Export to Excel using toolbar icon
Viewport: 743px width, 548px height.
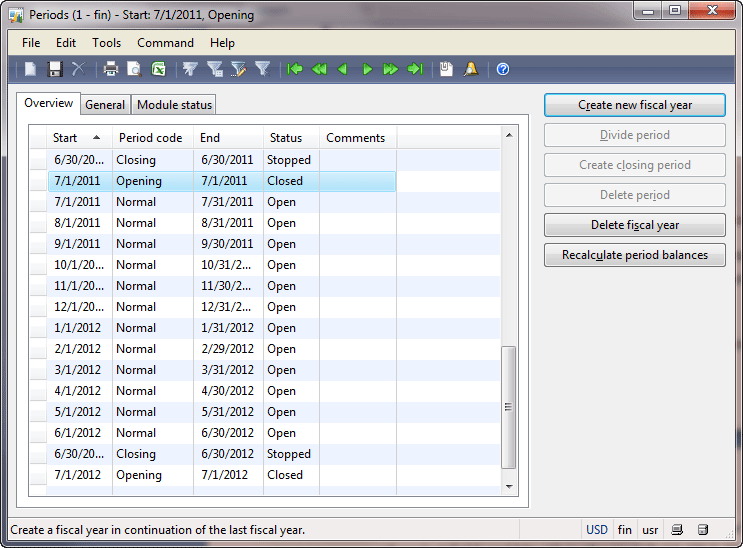[x=158, y=69]
